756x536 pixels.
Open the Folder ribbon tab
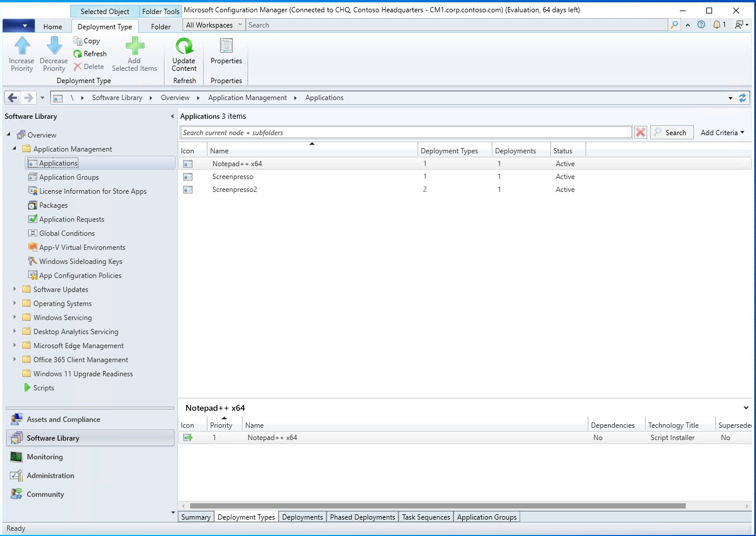click(x=161, y=26)
